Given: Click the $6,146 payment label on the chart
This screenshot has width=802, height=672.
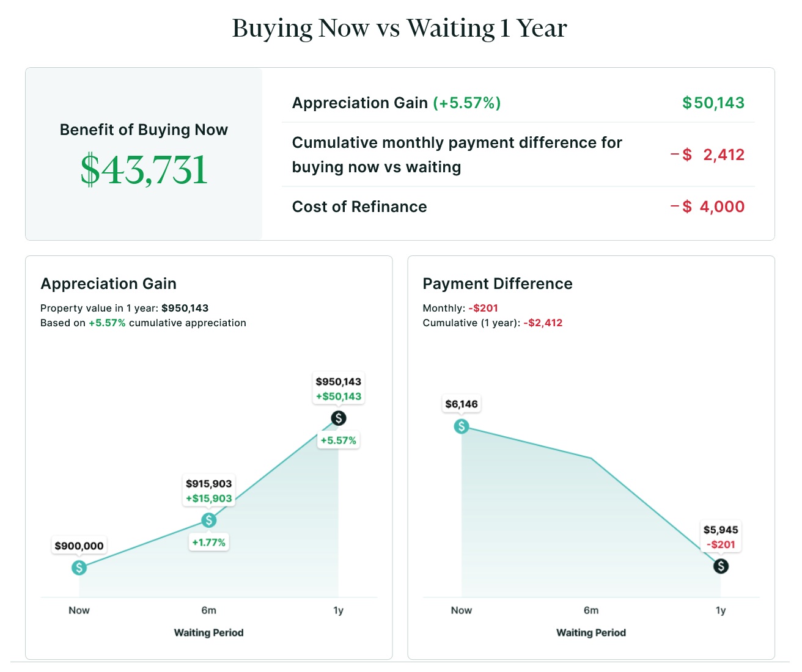Looking at the screenshot, I should click(462, 404).
